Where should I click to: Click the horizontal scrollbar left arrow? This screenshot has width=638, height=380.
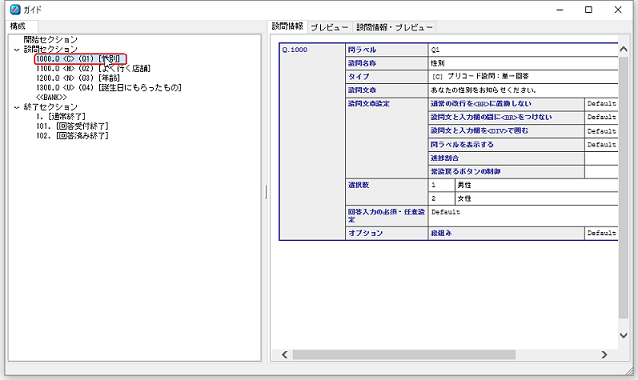(285, 355)
